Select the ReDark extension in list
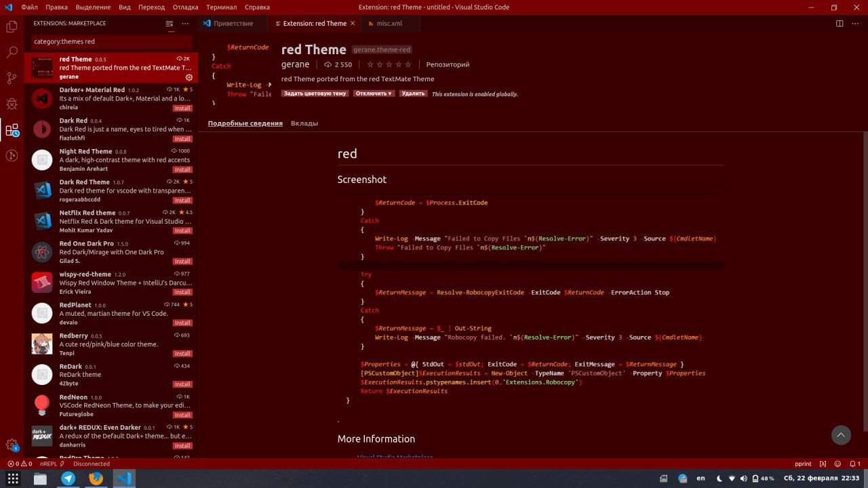This screenshot has width=868, height=488. tap(111, 375)
